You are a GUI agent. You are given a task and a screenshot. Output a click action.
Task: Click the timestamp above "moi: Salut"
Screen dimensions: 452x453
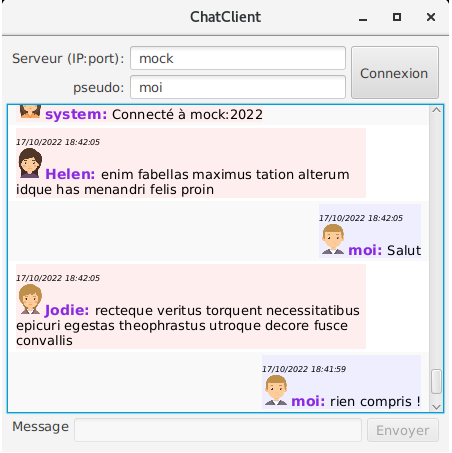[361, 218]
